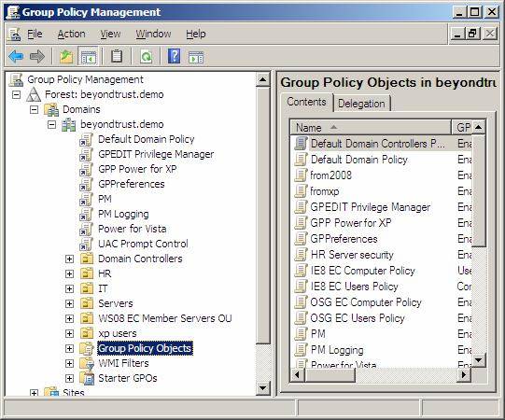Viewport: 505px width, 420px height.
Task: Click the GPO list horizontal scroll thumb
Action: point(330,374)
